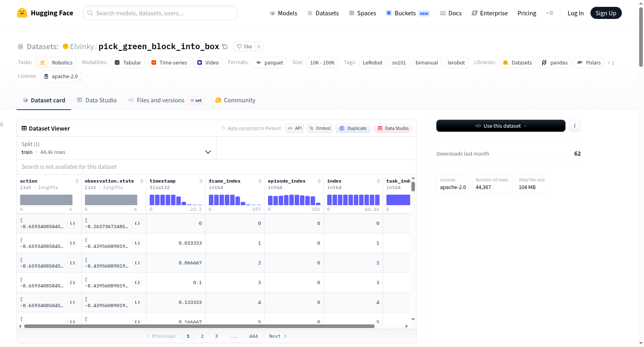
Task: Open the Auto-converted link
Action: tap(243, 128)
